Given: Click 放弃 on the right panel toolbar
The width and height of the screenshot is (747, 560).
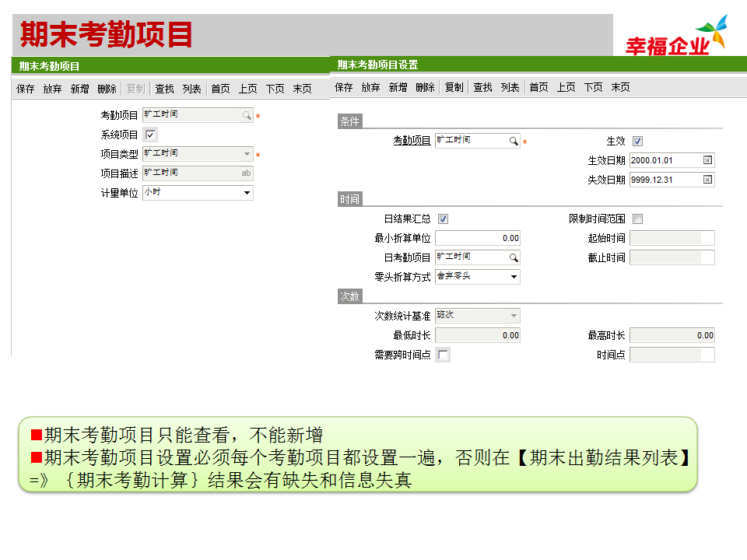Looking at the screenshot, I should pyautogui.click(x=370, y=87).
